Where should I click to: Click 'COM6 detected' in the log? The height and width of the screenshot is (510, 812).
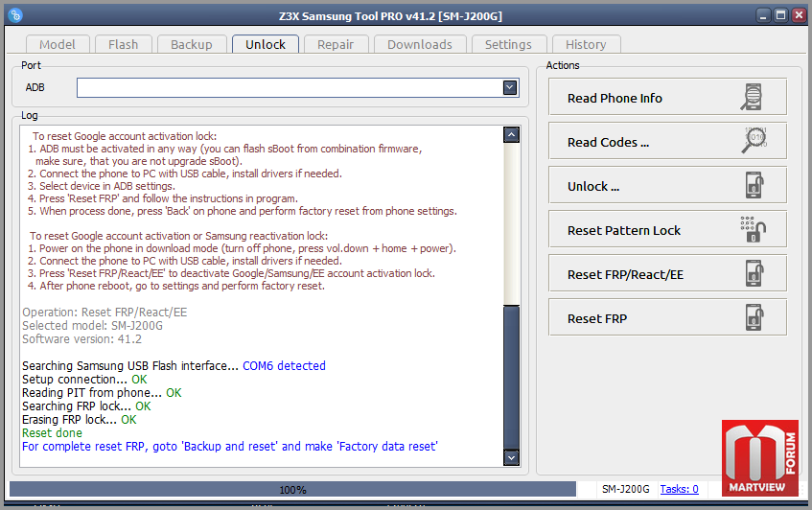click(x=284, y=365)
